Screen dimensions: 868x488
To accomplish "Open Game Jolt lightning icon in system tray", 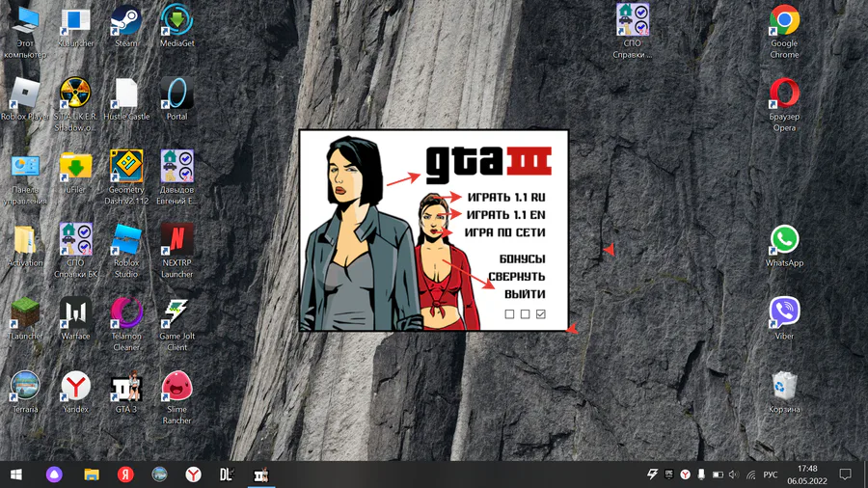I will pos(653,474).
